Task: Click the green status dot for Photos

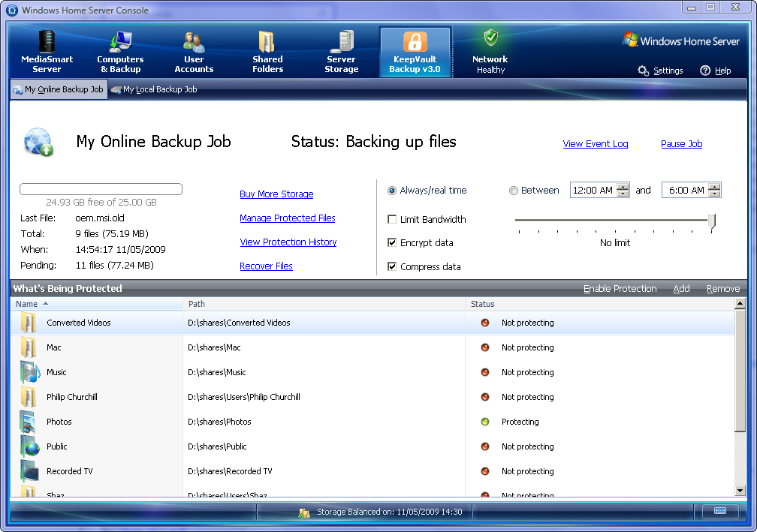Action: point(485,422)
